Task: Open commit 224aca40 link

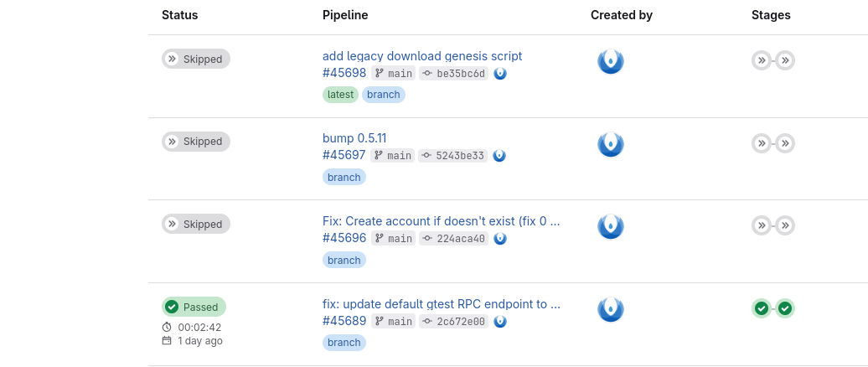Action: pyautogui.click(x=460, y=239)
